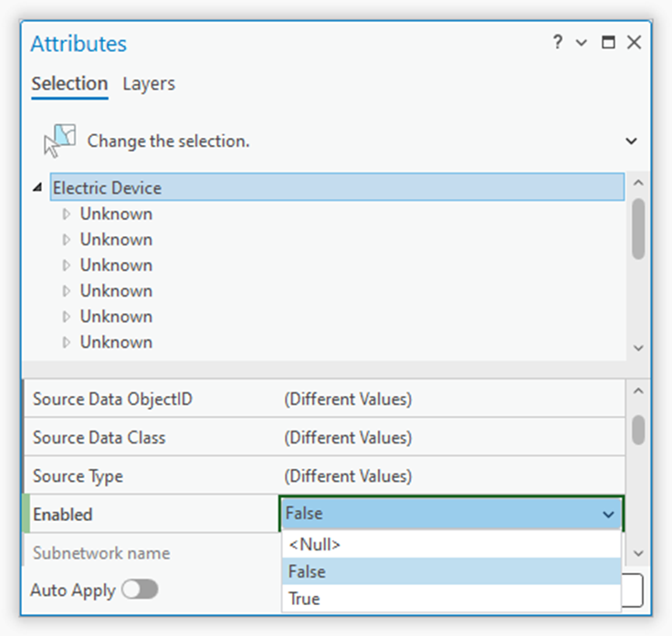
Task: Switch to the Layers tab
Action: click(x=149, y=84)
